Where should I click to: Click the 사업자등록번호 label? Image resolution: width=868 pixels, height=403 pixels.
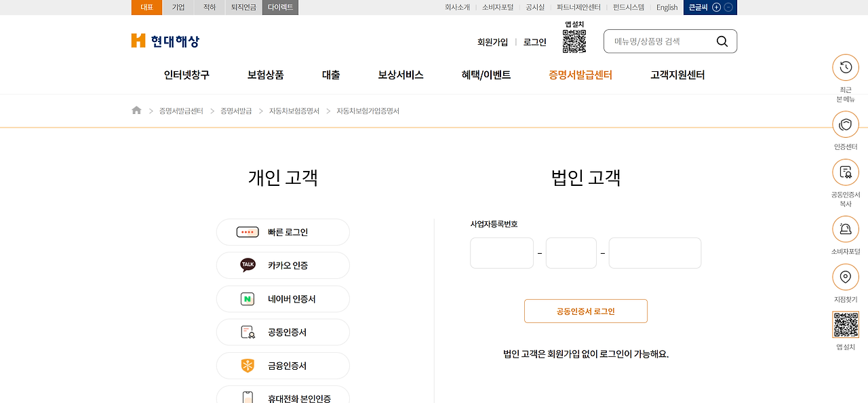tap(494, 224)
